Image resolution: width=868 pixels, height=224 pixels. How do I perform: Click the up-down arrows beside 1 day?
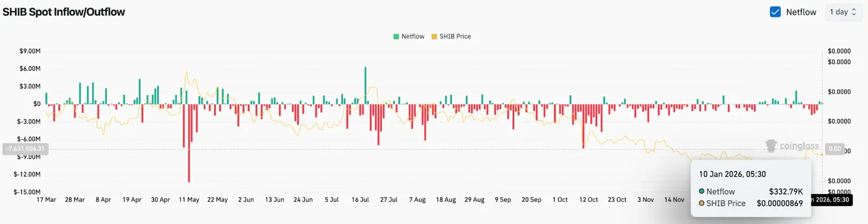(x=854, y=12)
